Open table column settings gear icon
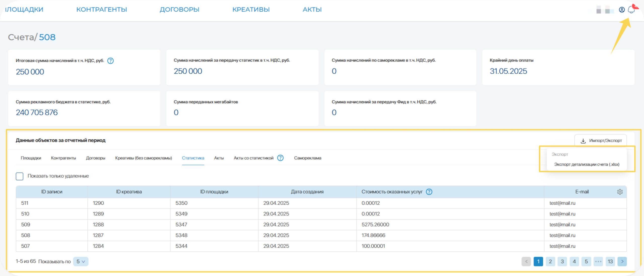 (x=620, y=192)
